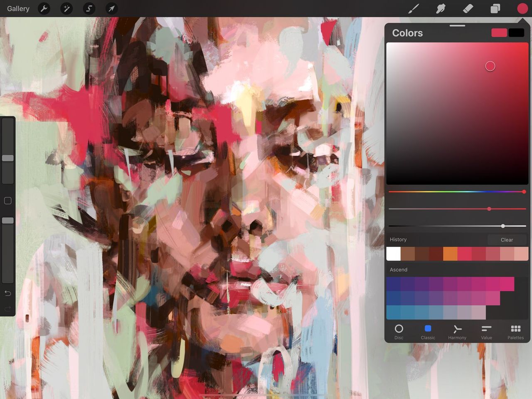Undo using the sidebar arrow
This screenshot has width=532, height=399.
[x=7, y=293]
